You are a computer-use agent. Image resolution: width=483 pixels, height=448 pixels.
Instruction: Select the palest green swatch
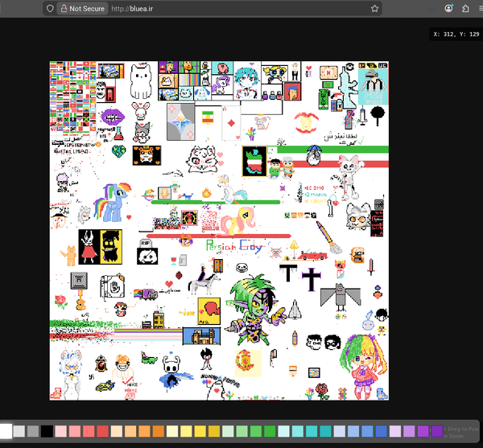coord(228,431)
